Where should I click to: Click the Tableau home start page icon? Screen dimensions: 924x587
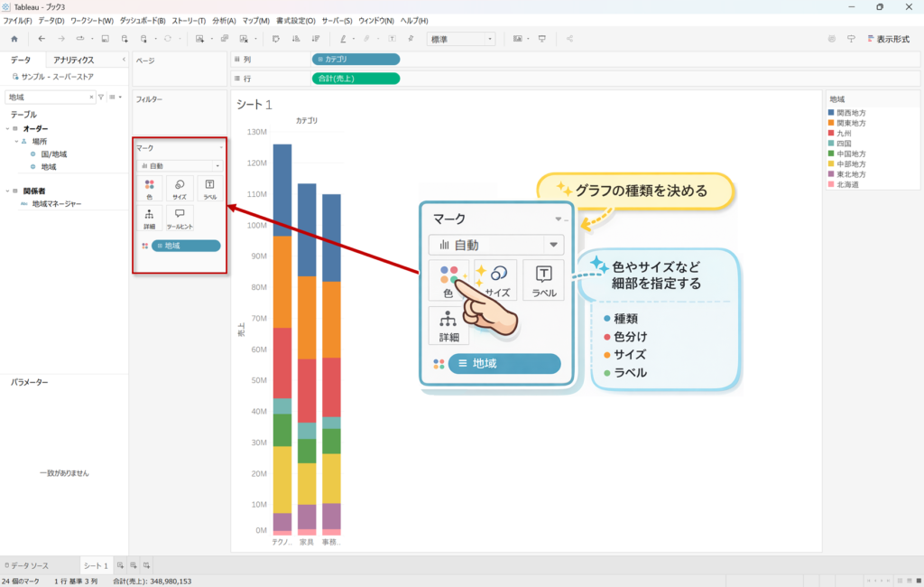point(14,39)
